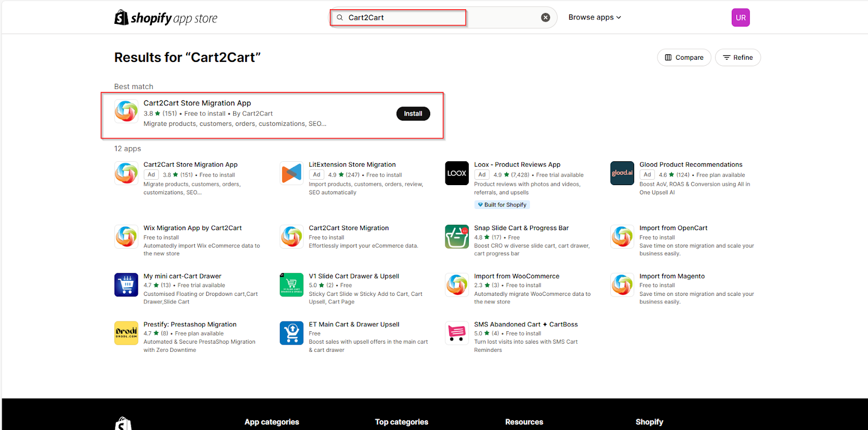Screen dimensions: 868x430
Task: Open the Import from OpenCart icon
Action: (x=622, y=237)
